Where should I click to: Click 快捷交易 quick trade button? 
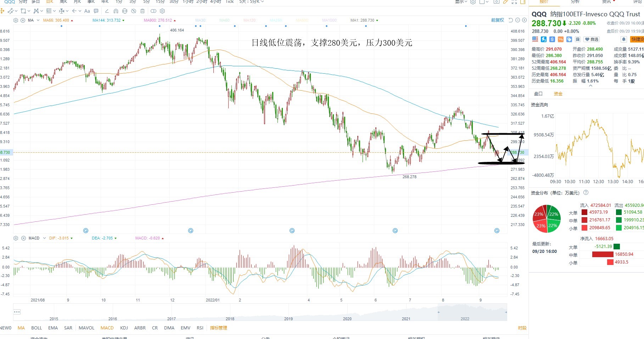[637, 39]
